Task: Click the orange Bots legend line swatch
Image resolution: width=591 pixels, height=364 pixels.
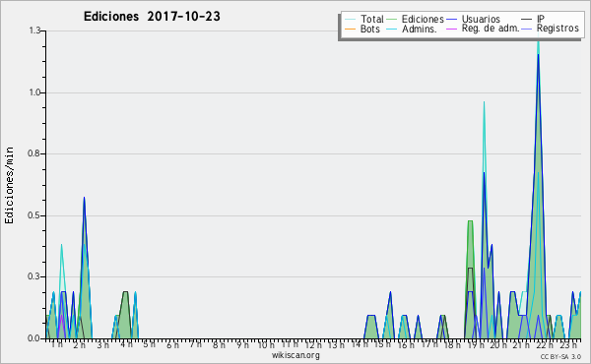Action: point(350,29)
